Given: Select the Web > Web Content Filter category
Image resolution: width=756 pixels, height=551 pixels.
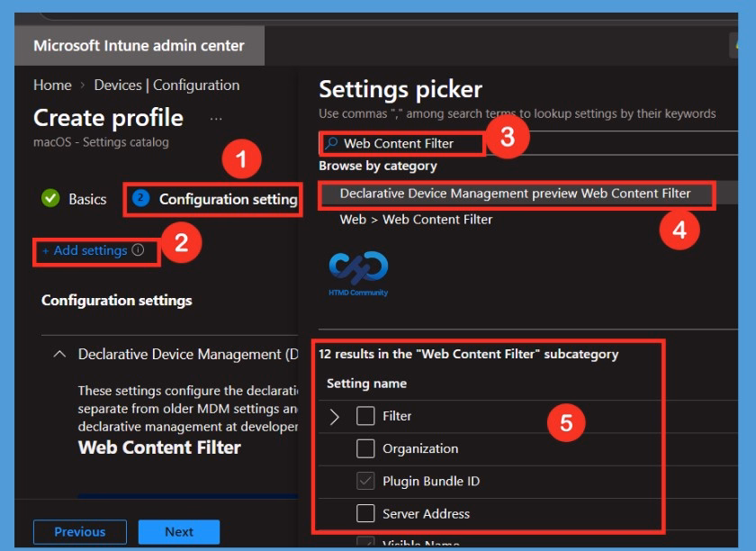Looking at the screenshot, I should pyautogui.click(x=416, y=220).
